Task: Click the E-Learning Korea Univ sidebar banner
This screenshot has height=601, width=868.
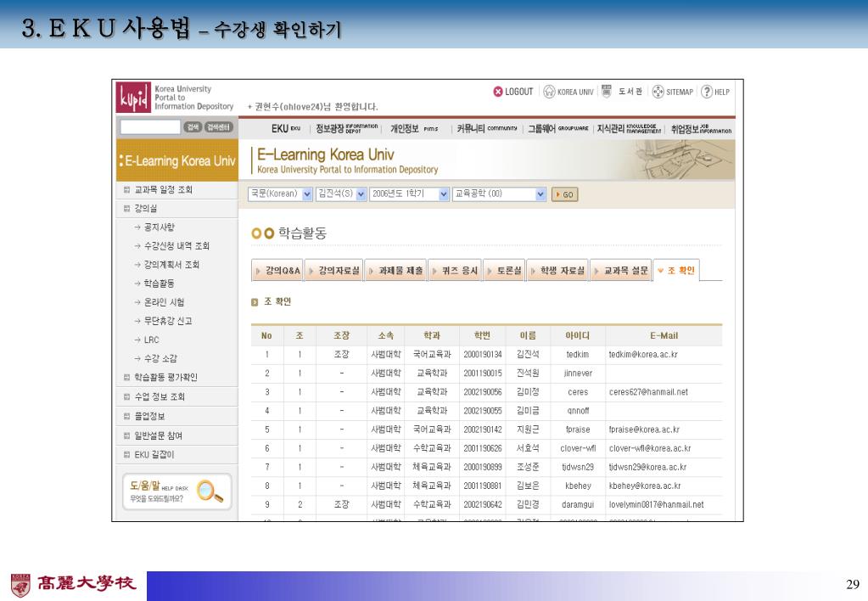Action: (177, 160)
